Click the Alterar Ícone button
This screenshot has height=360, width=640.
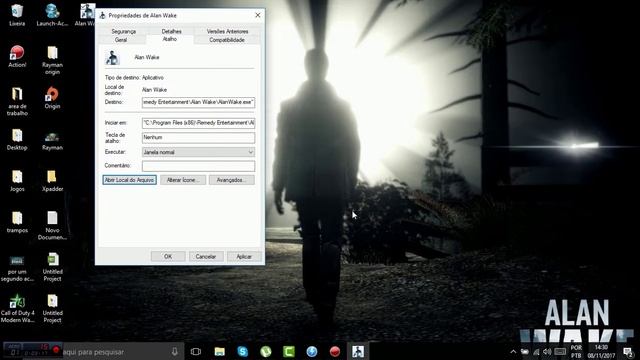pyautogui.click(x=182, y=180)
